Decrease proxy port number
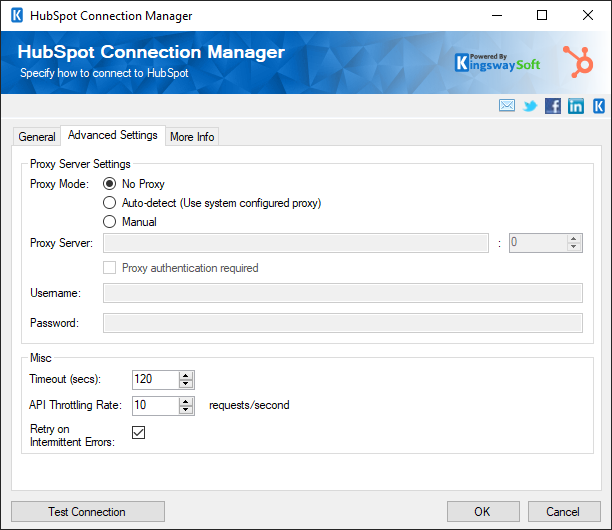Viewport: 612px width, 530px height. (x=573, y=247)
